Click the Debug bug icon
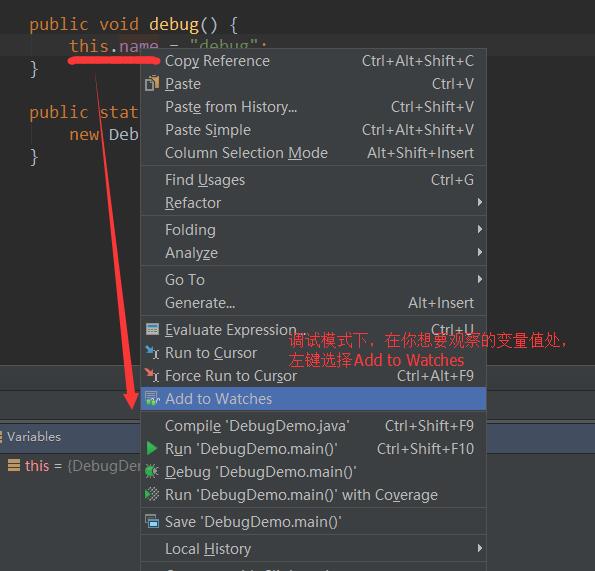Screen dimensions: 595x571 (x=152, y=472)
